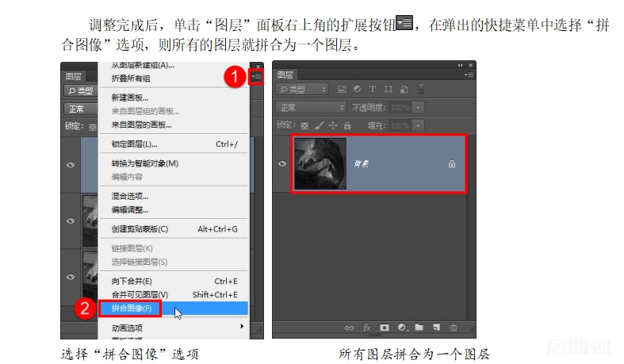Choose 编辑调整... menu item
Screen dimensions: 624x364
click(174, 209)
